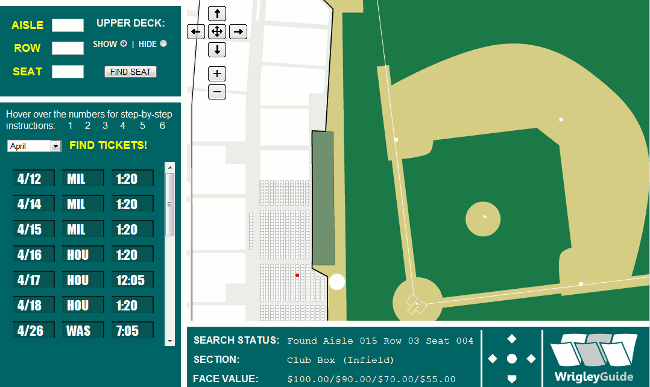
Task: Pan the map down with the arrow
Action: (217, 50)
